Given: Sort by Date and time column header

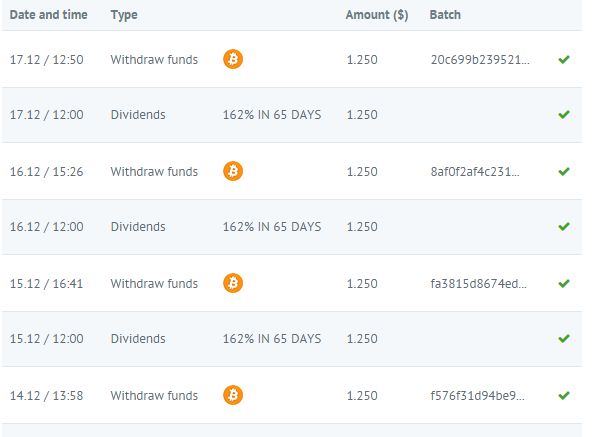Looking at the screenshot, I should coord(49,15).
